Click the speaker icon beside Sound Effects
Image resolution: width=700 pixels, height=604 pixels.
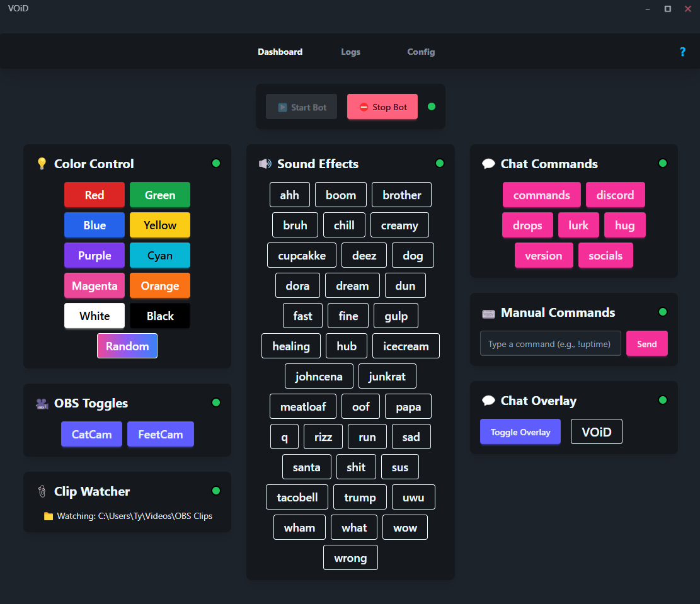[265, 164]
